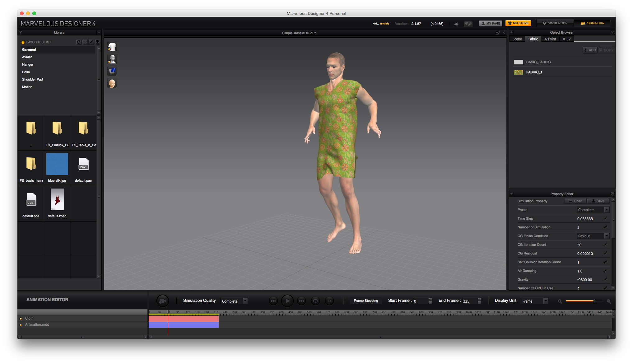The width and height of the screenshot is (633, 364).
Task: Jump to the first frame
Action: tap(273, 301)
